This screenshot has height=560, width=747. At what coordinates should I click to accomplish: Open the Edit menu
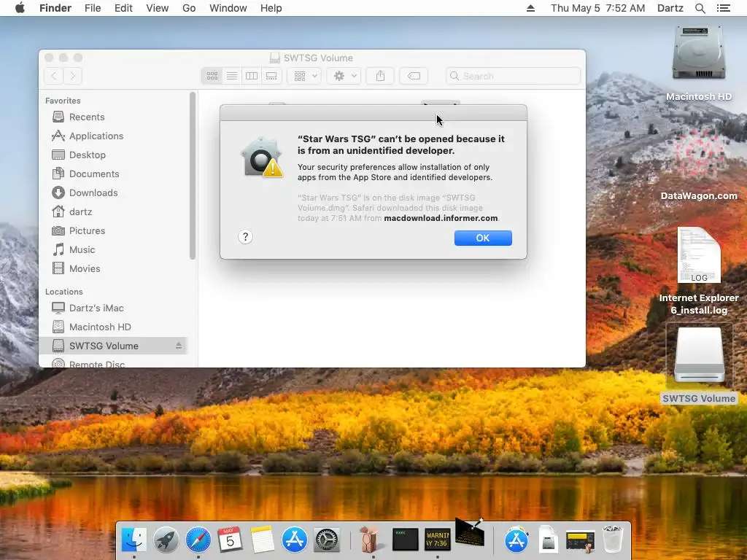[123, 8]
